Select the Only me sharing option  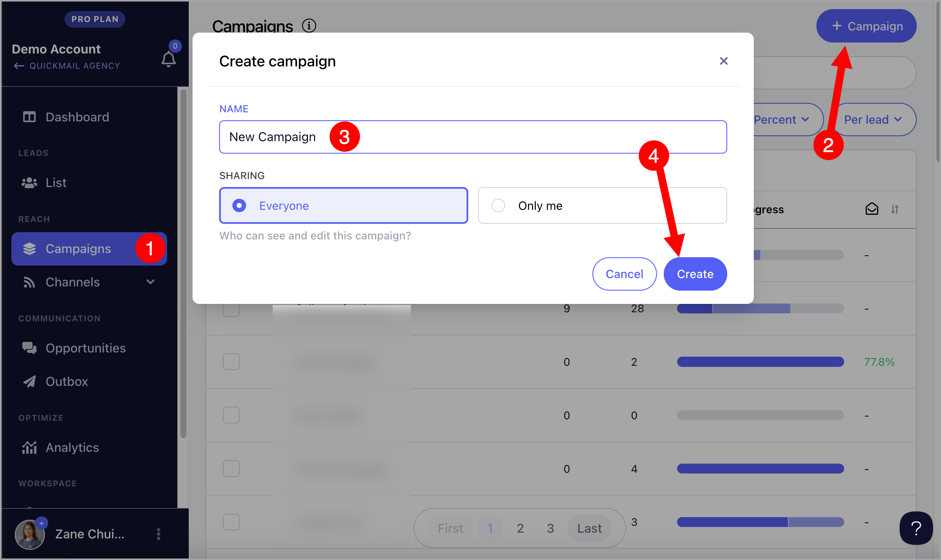click(x=602, y=206)
